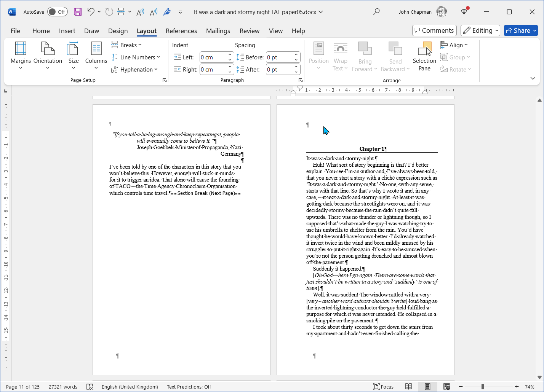Screen dimensions: 544x392
Task: Open the Insert ribbon tab
Action: point(67,31)
